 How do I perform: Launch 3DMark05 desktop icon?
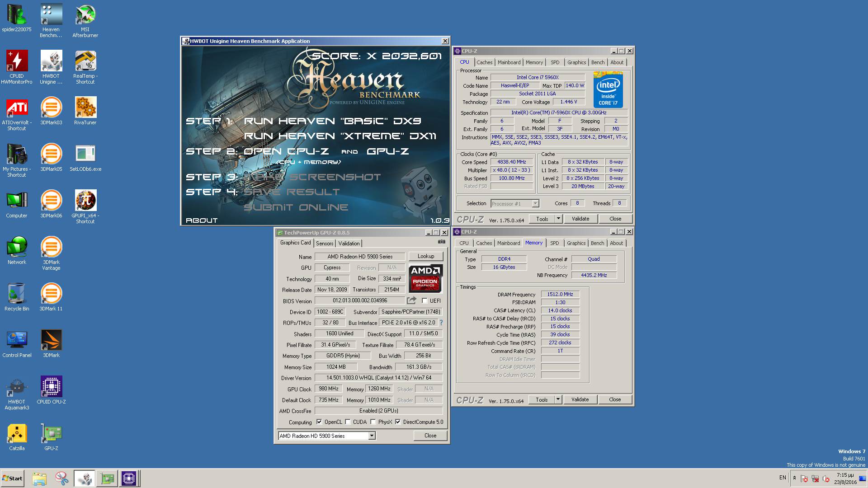(x=51, y=158)
